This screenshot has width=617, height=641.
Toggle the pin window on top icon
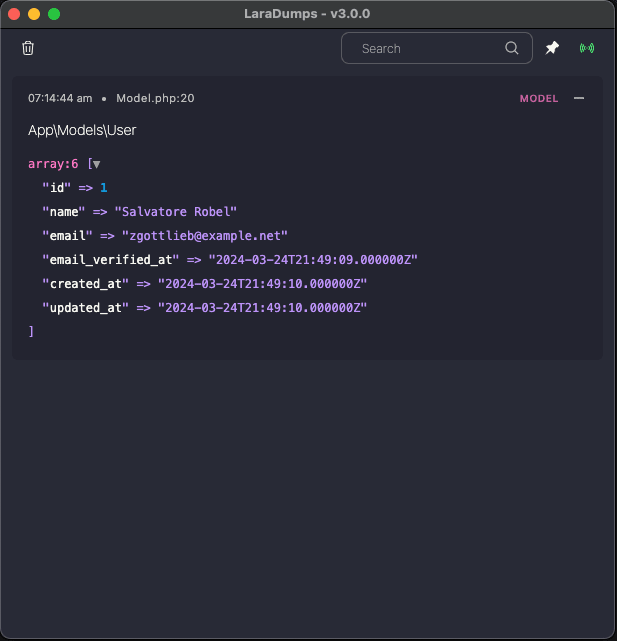click(552, 48)
